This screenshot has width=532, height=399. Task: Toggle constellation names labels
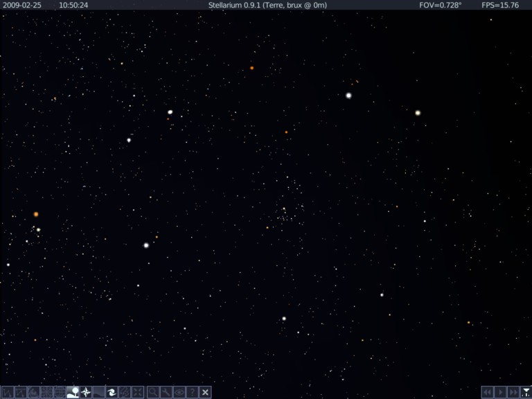pyautogui.click(x=21, y=393)
